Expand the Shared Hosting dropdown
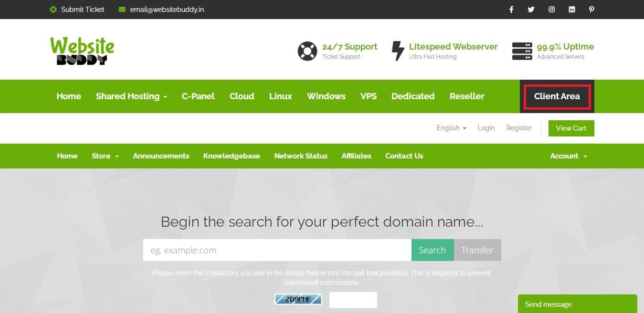 tap(131, 96)
